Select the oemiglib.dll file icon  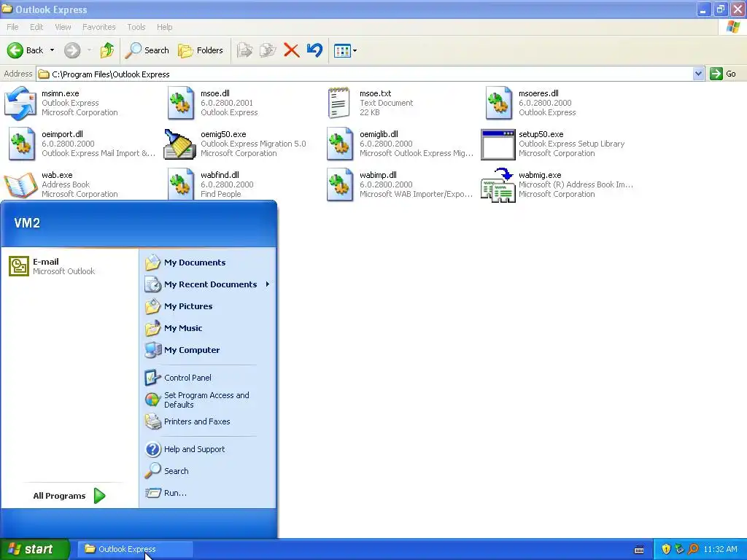coord(340,144)
